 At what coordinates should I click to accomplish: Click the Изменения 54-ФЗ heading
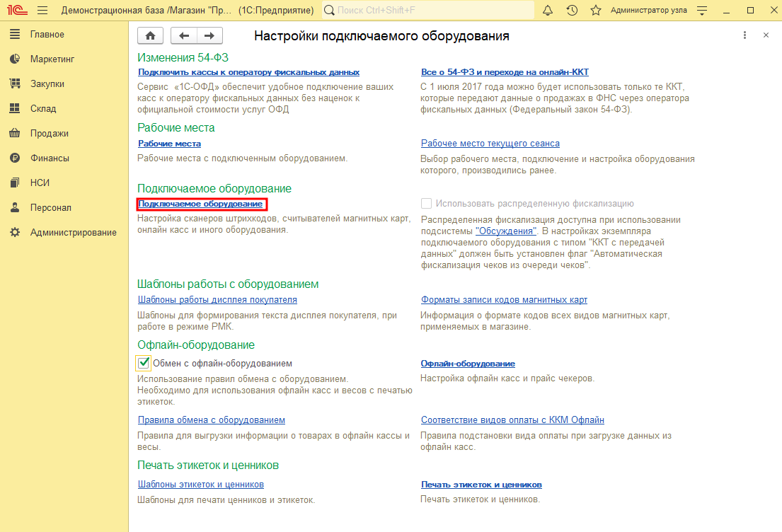(183, 57)
